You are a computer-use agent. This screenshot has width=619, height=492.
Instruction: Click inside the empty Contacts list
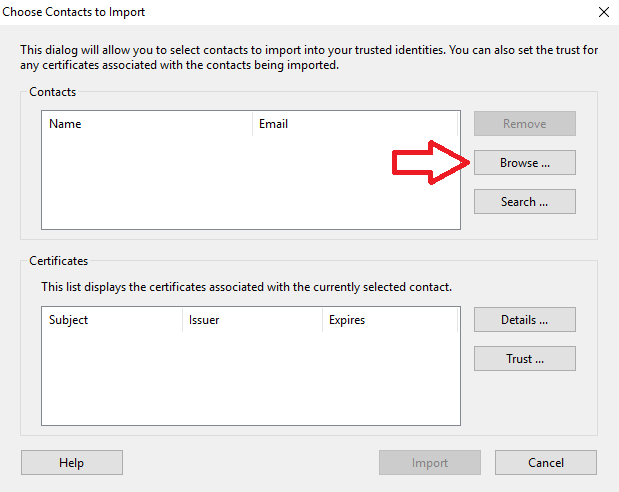click(250, 182)
